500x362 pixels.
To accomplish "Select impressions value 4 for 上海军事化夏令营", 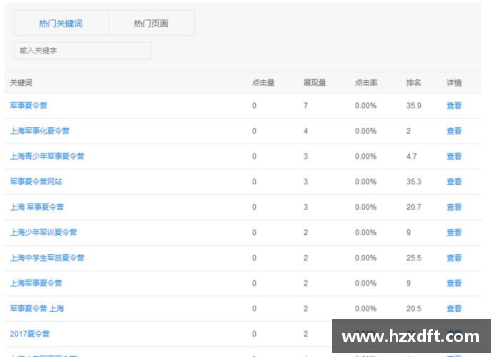I will point(306,131).
